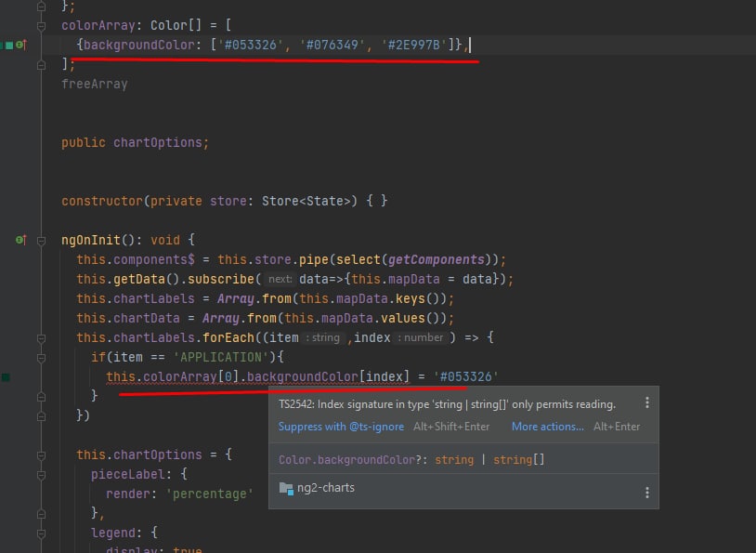Click 'keys' method in chartLabels line

pyautogui.click(x=410, y=298)
